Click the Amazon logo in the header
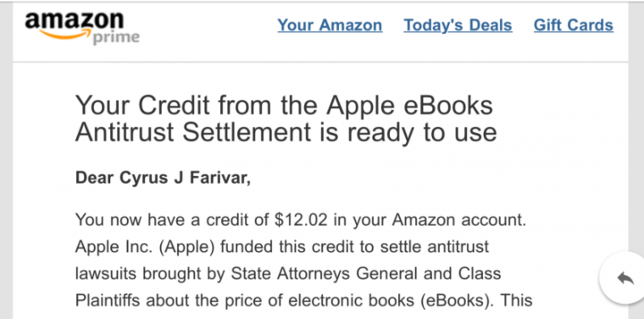 click(x=82, y=28)
